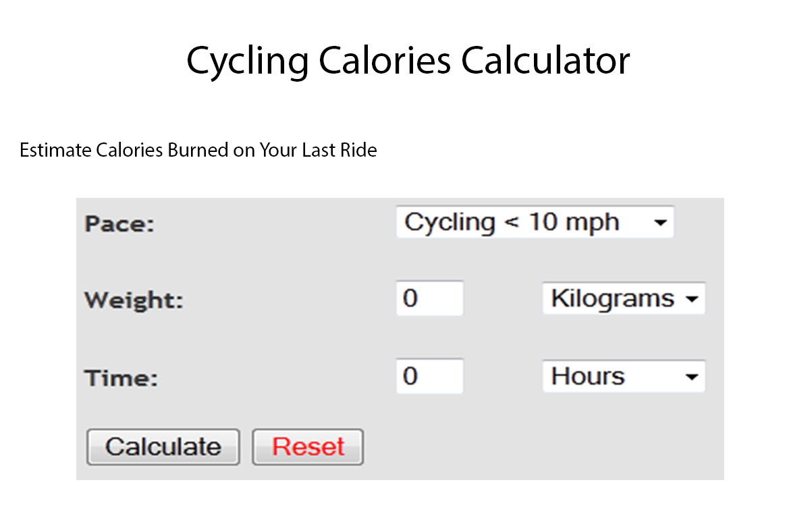Click the Time label
Viewport: 812px width, 524px height.
(x=120, y=378)
